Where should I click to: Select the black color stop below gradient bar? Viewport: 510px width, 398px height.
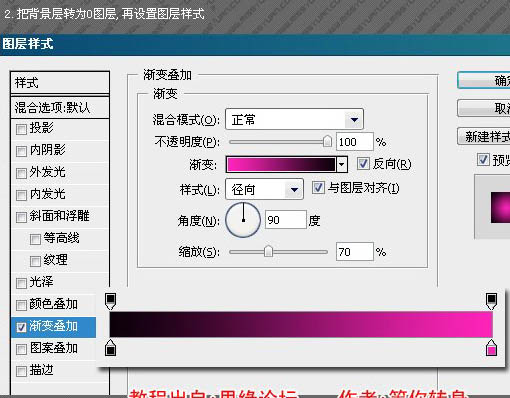tap(110, 348)
